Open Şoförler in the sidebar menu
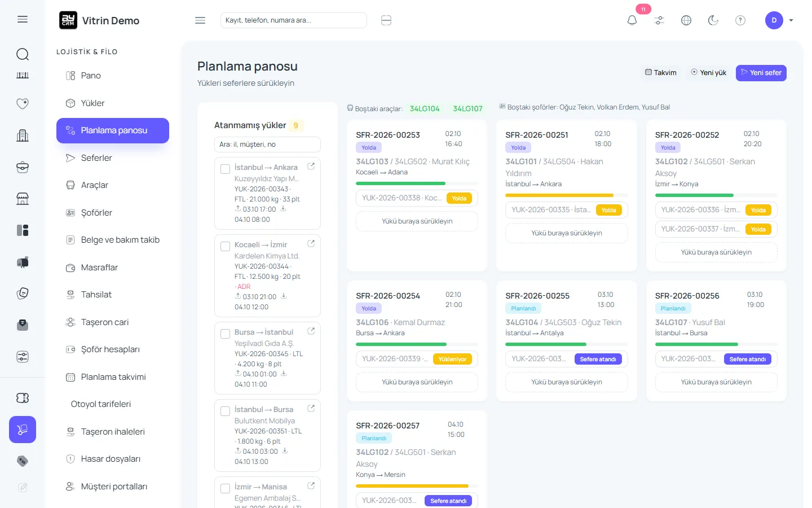The width and height of the screenshot is (812, 508). pos(113,213)
